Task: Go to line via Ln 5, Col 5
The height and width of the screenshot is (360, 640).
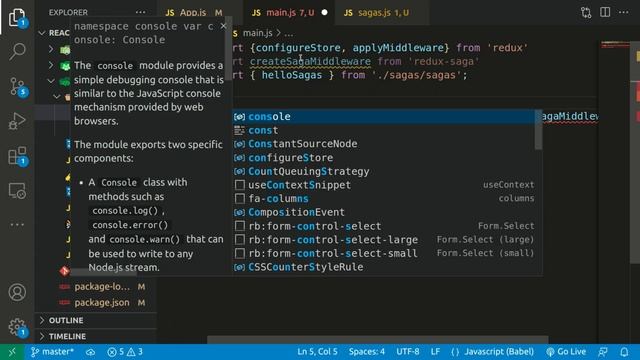Action: click(317, 352)
